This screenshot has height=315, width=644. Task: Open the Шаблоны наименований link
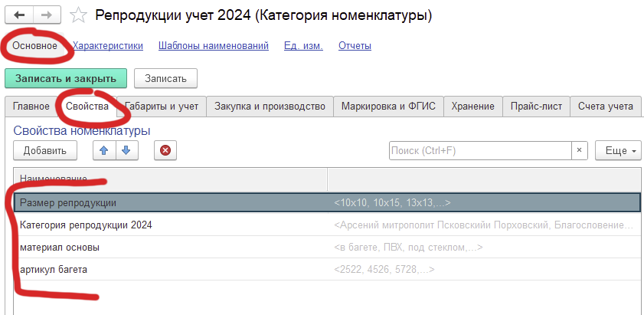click(214, 46)
